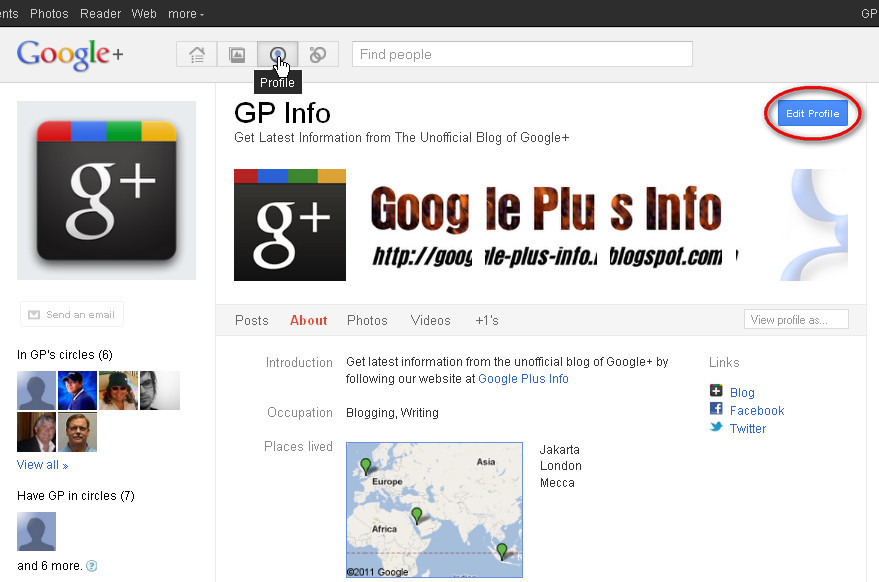The height and width of the screenshot is (582, 879).
Task: Click the Twitter bird icon
Action: [x=716, y=427]
